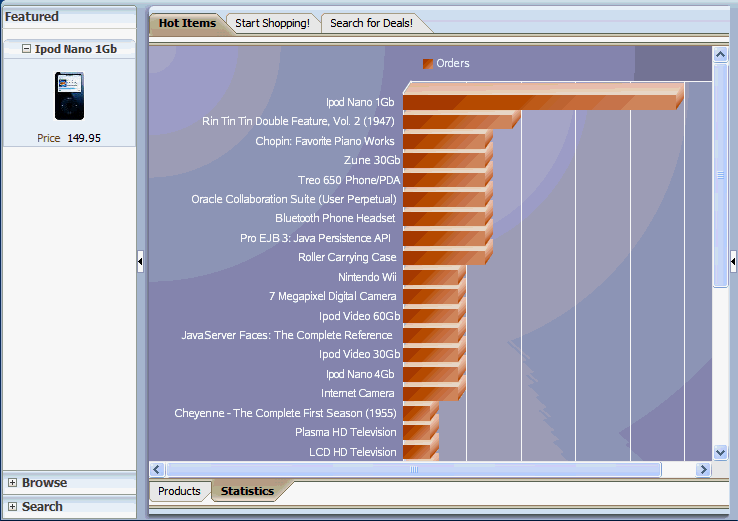
Task: Open the Search for Deals! tab
Action: tap(371, 23)
